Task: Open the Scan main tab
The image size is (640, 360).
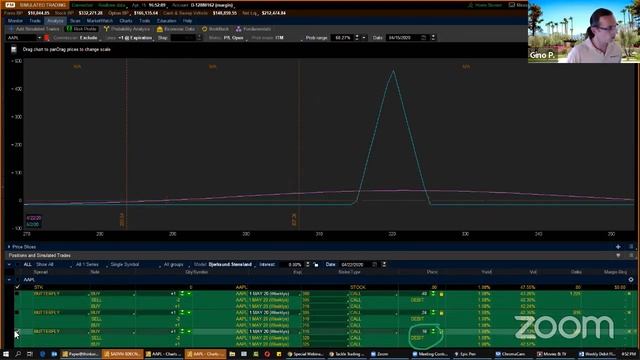Action: (75, 21)
